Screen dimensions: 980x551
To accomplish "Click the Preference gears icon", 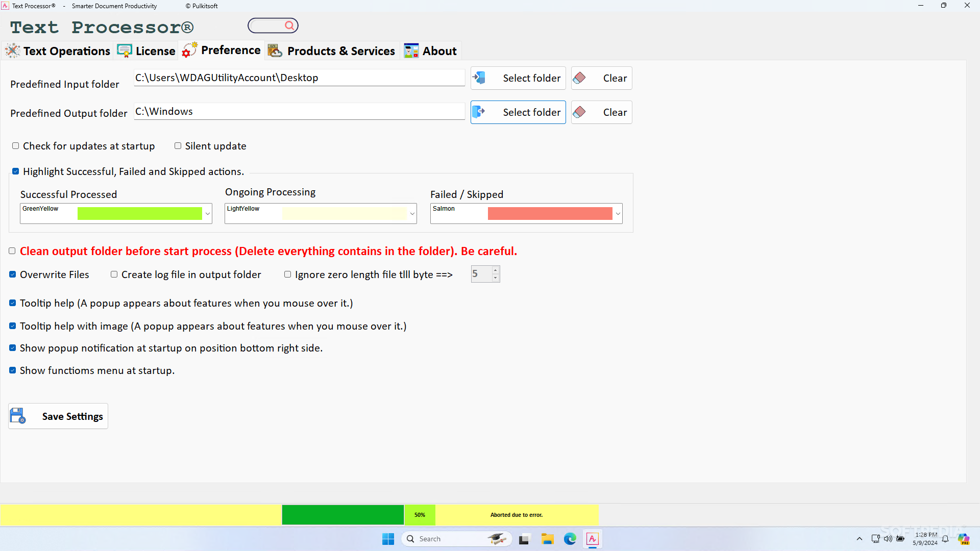I will pos(190,50).
